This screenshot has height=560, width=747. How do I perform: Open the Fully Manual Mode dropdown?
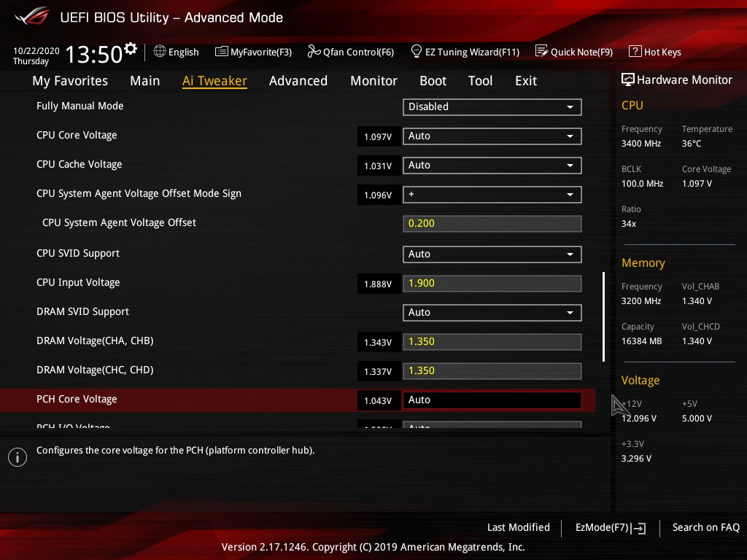(x=492, y=106)
